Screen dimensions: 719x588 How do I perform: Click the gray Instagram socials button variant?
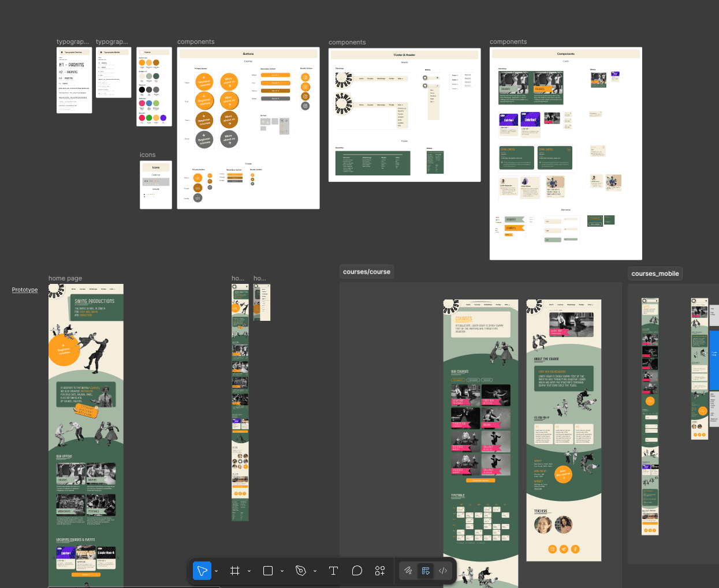[x=305, y=106]
